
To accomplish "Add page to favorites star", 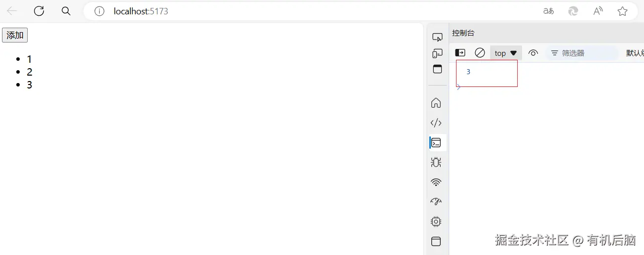I will point(622,11).
